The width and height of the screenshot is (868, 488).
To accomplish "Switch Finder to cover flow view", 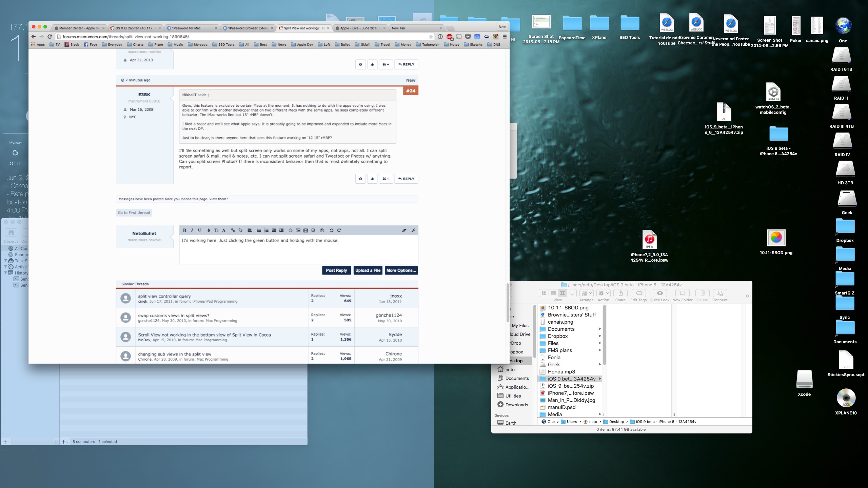I will 572,293.
